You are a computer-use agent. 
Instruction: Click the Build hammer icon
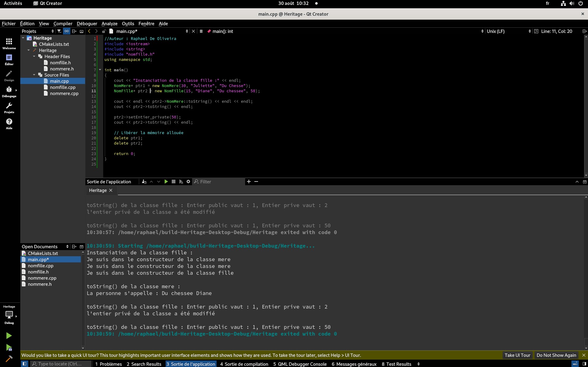point(9,359)
